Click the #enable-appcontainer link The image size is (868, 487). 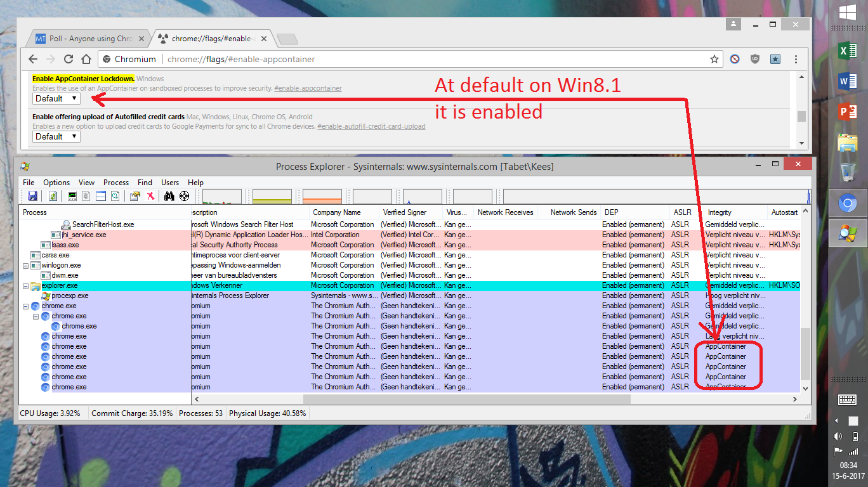pos(308,88)
